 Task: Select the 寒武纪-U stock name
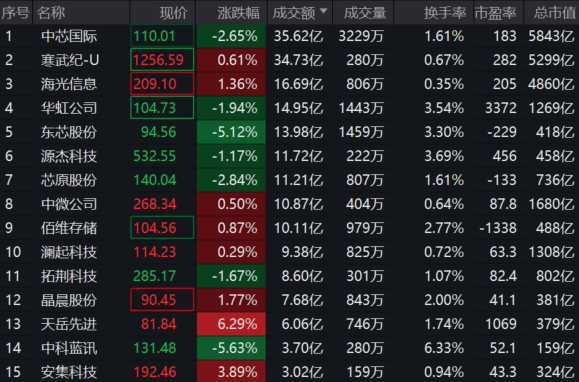point(70,60)
